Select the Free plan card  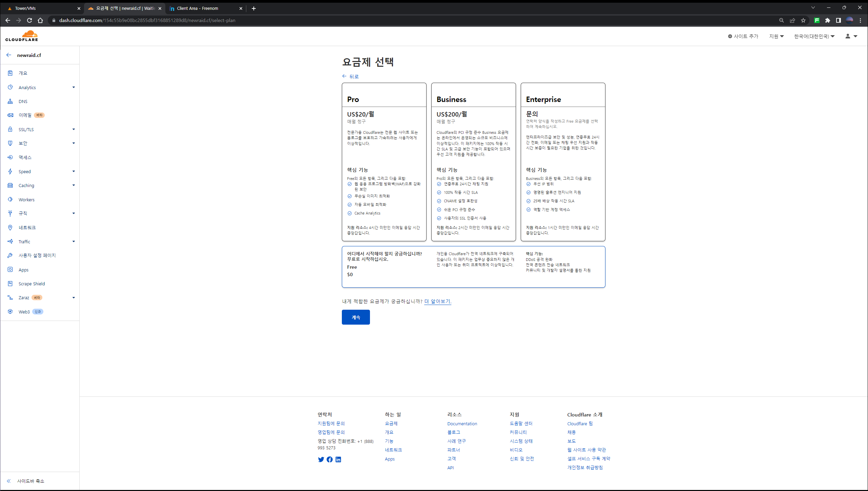[x=473, y=267]
